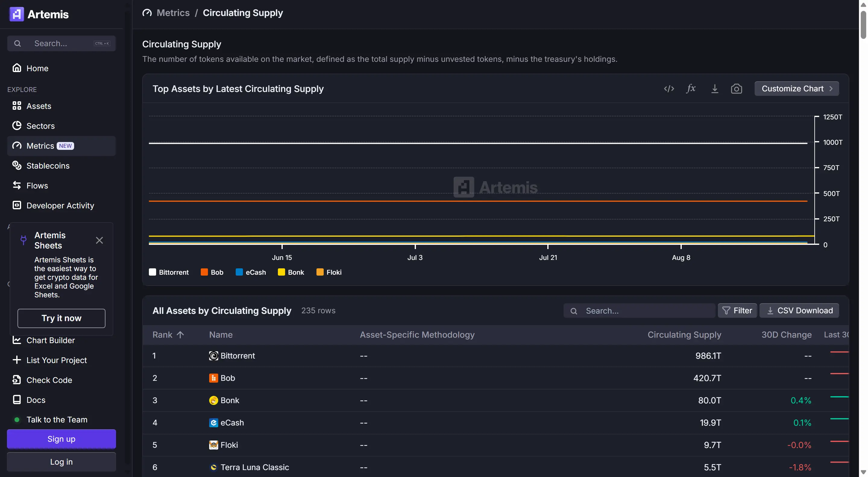The width and height of the screenshot is (868, 477).
Task: Toggle Bittorrent series in chart legend
Action: [x=169, y=272]
